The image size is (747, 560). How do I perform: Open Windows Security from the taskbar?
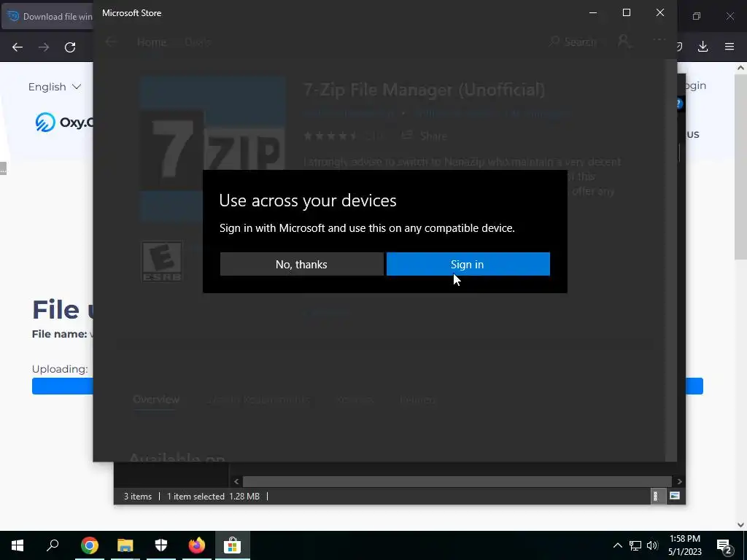click(x=161, y=545)
